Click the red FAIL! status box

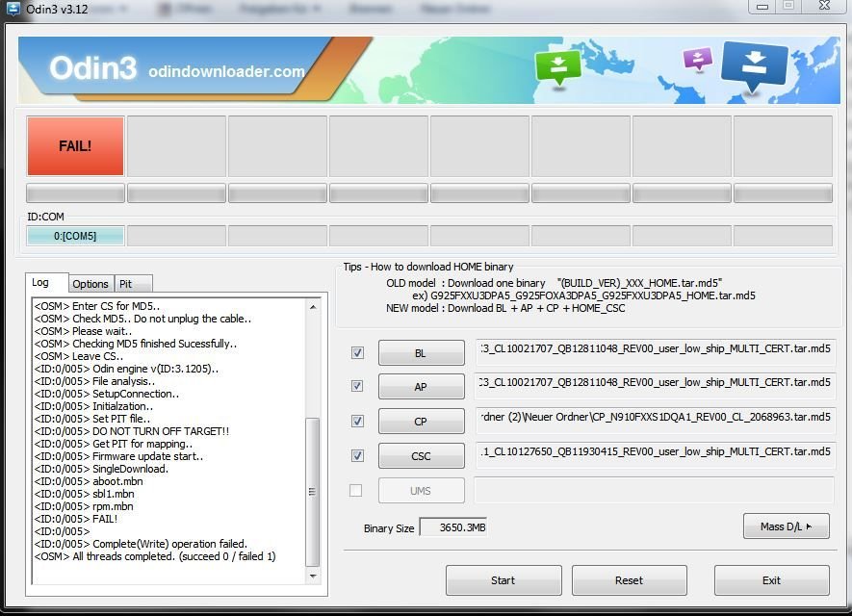(x=75, y=146)
